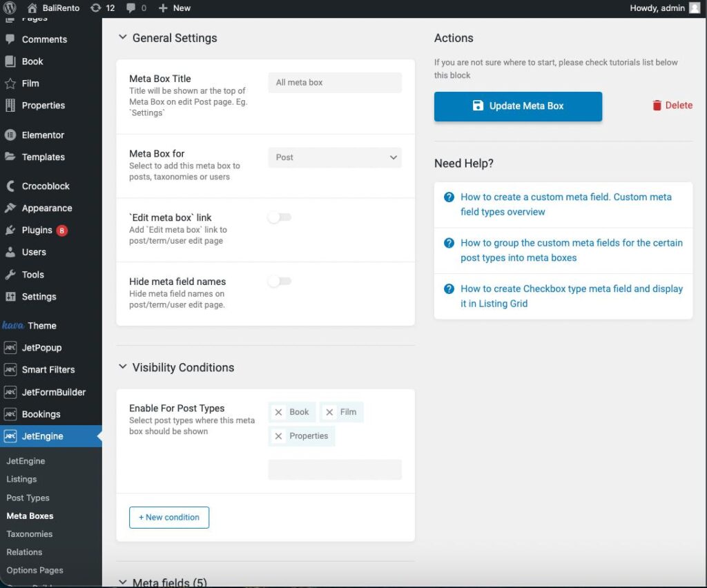Toggle Hide meta field names on
Screen dimensions: 707x588
pos(279,281)
